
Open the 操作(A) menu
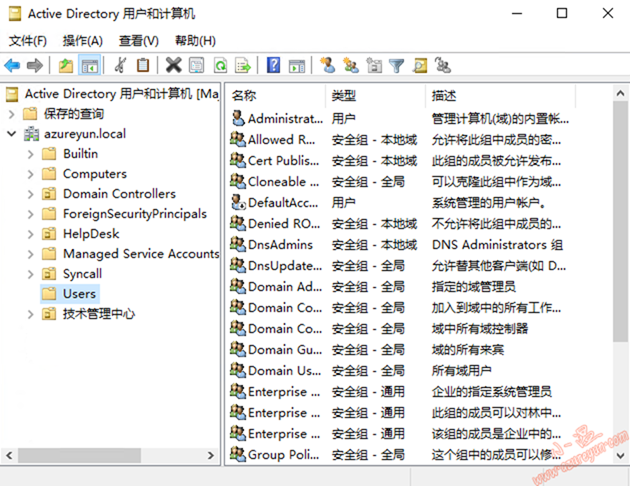83,41
